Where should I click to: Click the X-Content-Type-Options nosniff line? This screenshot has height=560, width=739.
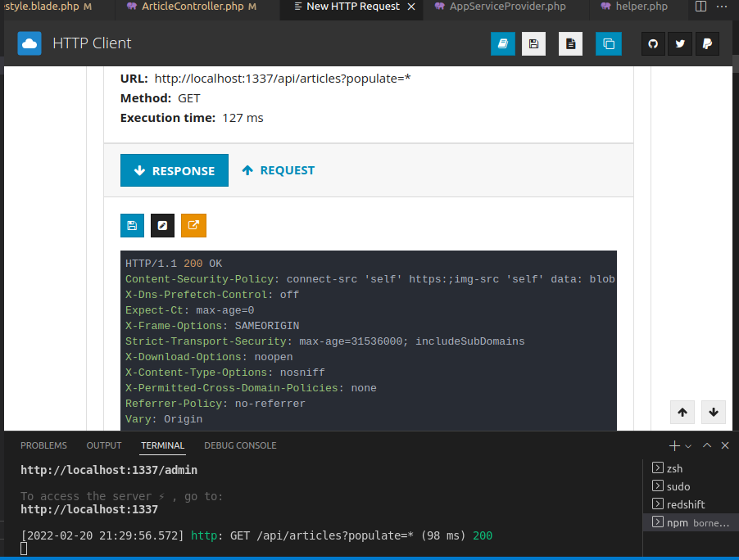(x=224, y=373)
